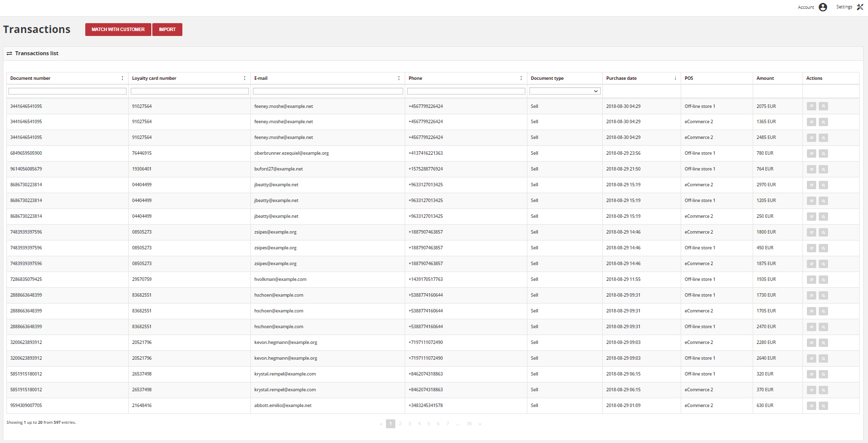This screenshot has height=443, width=868.
Task: Edit the 1730 EUR transaction
Action: click(811, 296)
